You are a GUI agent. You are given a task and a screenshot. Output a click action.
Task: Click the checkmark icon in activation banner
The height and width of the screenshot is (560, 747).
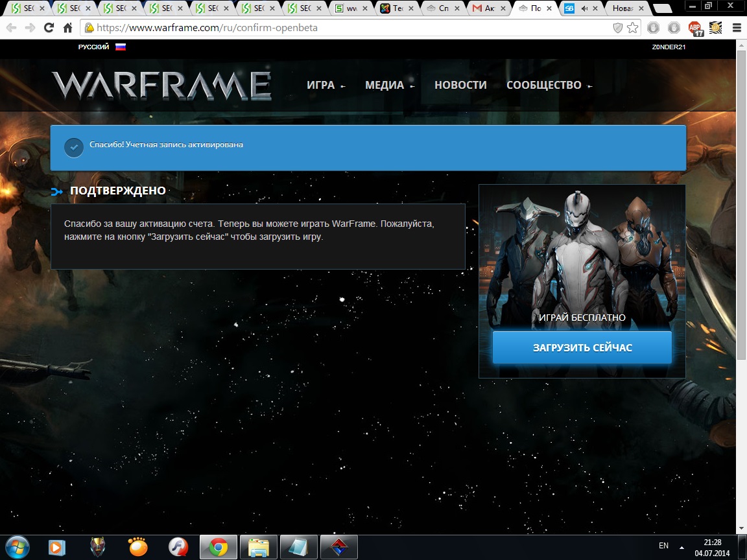point(74,147)
